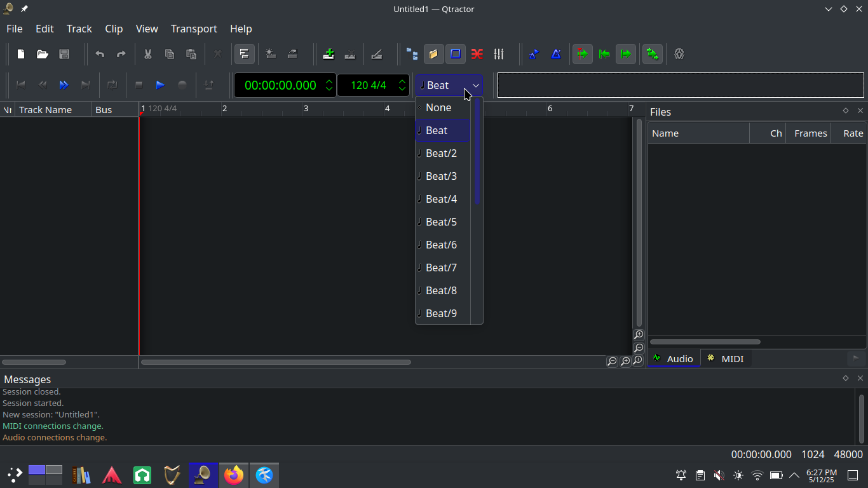Toggle the Messages panel visibility button
Viewport: 868px width, 488px height.
(x=456, y=54)
